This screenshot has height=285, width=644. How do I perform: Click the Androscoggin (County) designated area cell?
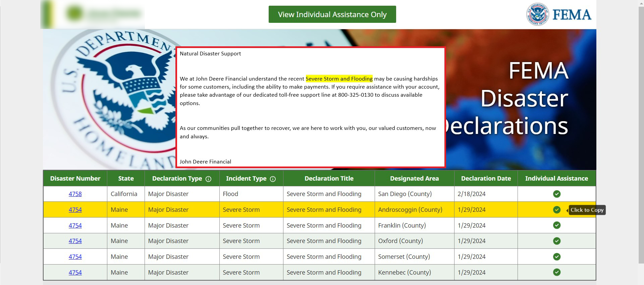[410, 210]
